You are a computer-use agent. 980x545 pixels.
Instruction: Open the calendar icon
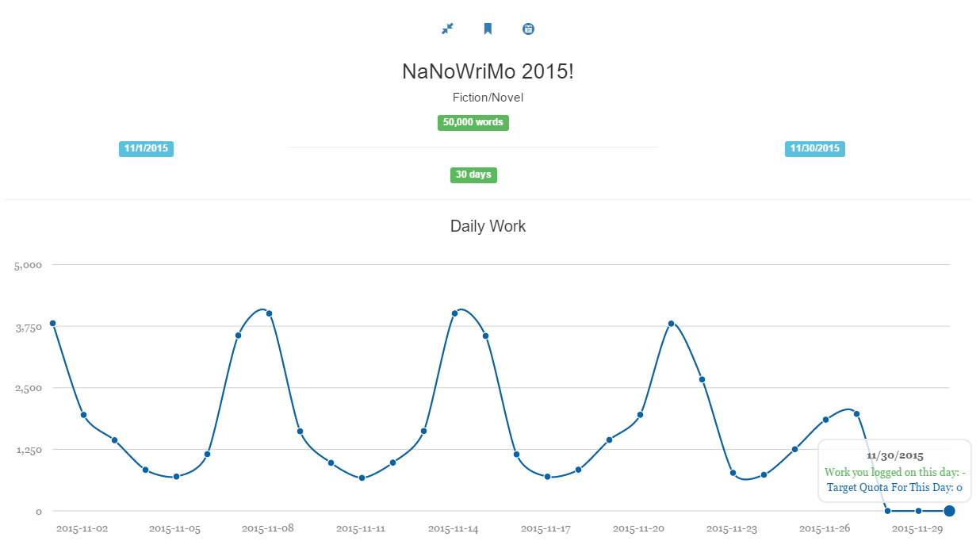tap(529, 29)
